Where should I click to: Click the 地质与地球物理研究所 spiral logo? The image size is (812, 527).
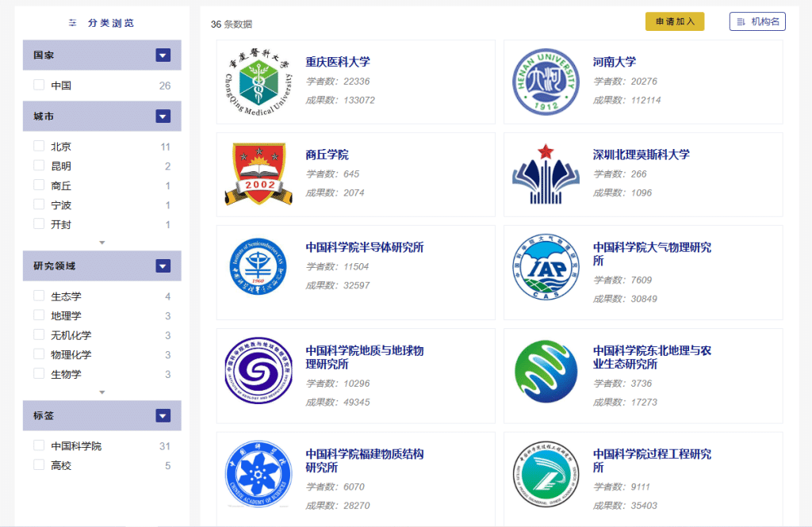click(259, 371)
